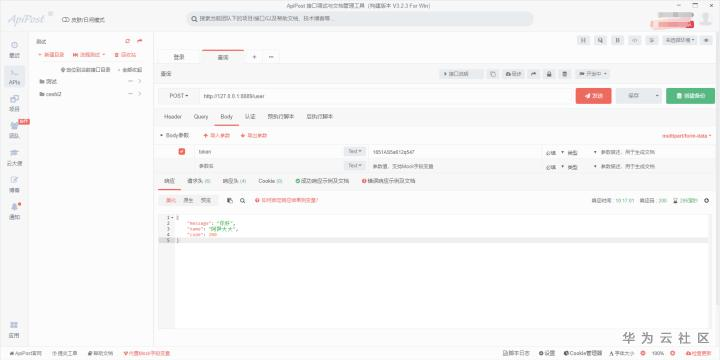Open the development status dropdown
This screenshot has height=360, width=720.
click(593, 74)
